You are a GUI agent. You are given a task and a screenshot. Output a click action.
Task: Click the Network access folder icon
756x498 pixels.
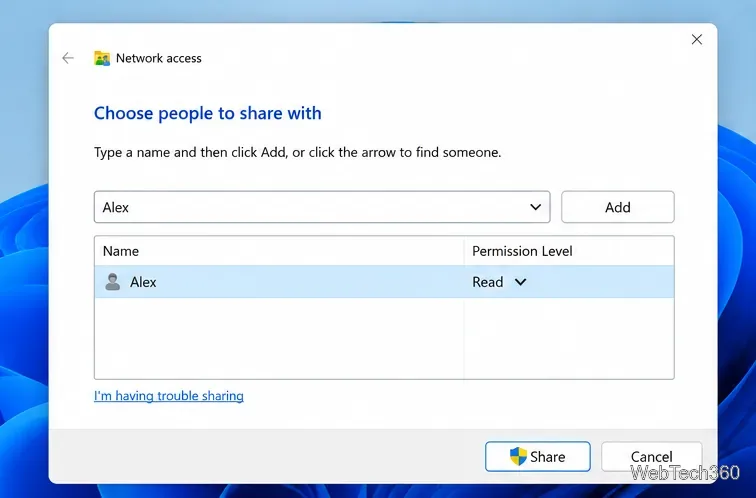pos(102,58)
